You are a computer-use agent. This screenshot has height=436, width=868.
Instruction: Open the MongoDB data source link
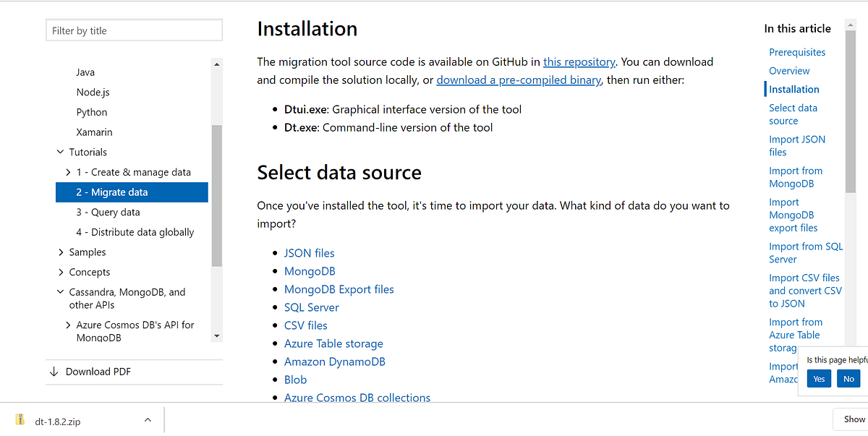(310, 271)
